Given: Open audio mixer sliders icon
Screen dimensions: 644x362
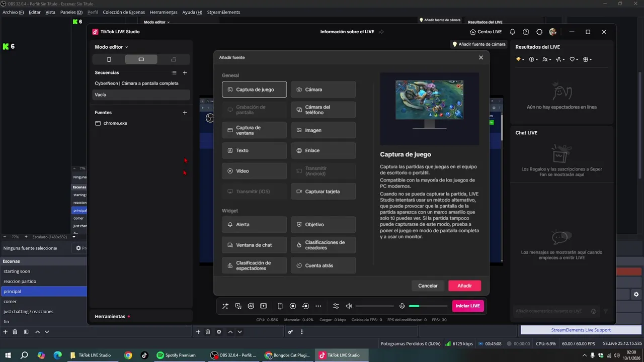Looking at the screenshot, I should tap(336, 306).
